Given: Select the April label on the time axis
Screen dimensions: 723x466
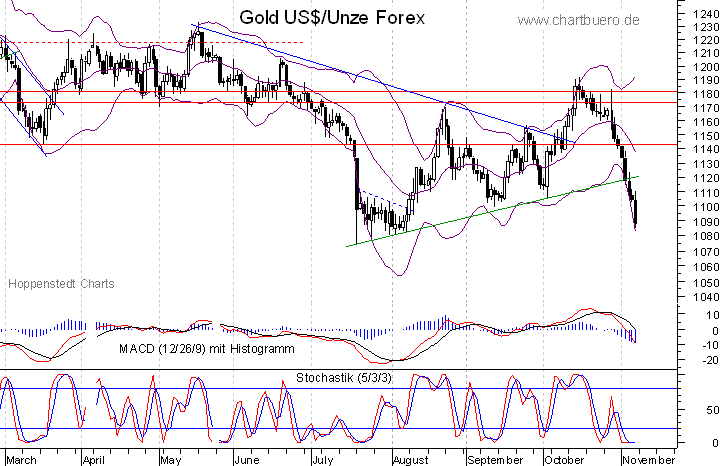Looking at the screenshot, I should [x=94, y=460].
